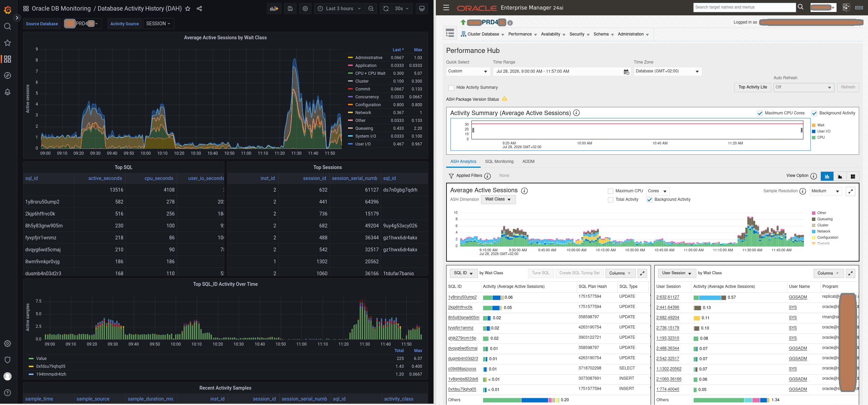This screenshot has height=405, width=868.
Task: Click the CPU + CPU Wait legend swatch
Action: [350, 73]
